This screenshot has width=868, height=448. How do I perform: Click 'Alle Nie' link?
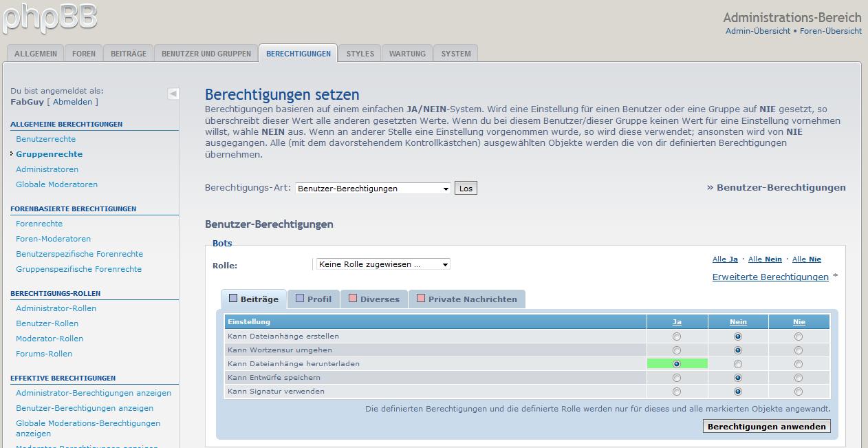coord(807,259)
